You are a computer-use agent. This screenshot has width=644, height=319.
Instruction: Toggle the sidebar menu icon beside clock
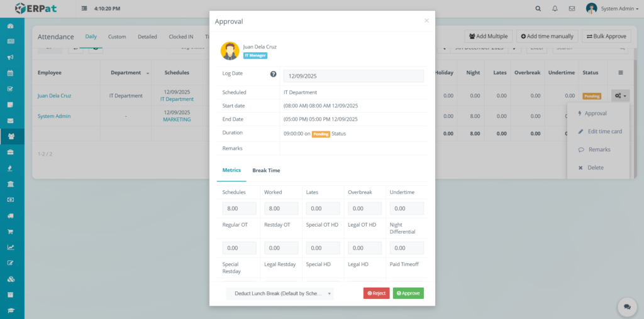coord(84,8)
